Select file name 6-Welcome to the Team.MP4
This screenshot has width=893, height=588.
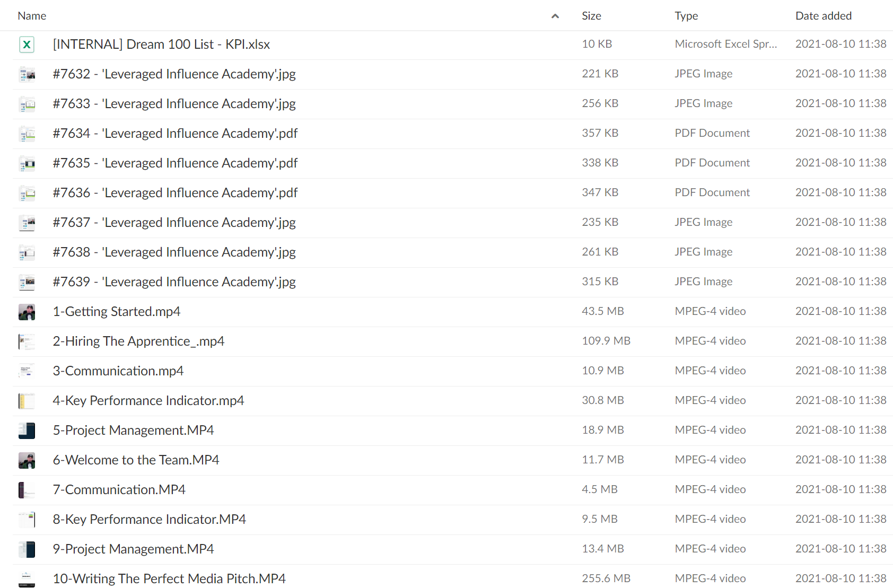pos(136,460)
